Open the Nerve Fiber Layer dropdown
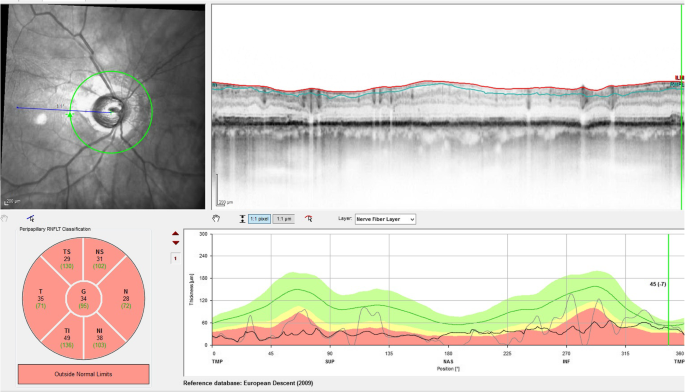Image resolution: width=685 pixels, height=392 pixels. (x=385, y=219)
